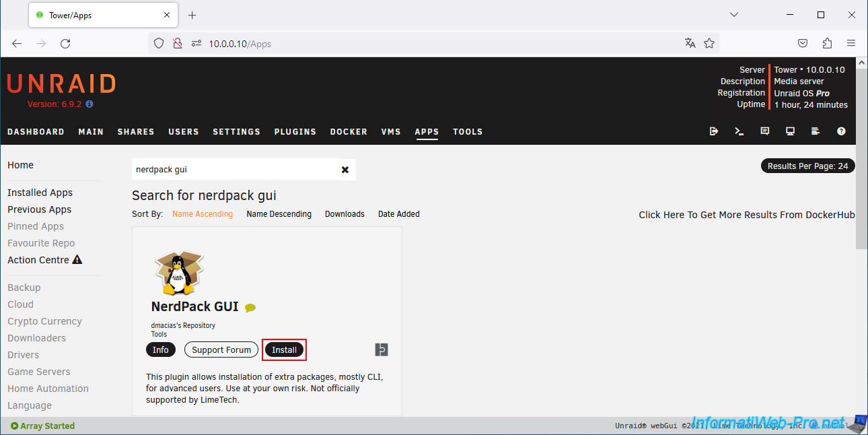Click the Info button
The height and width of the screenshot is (435, 868).
pos(161,349)
